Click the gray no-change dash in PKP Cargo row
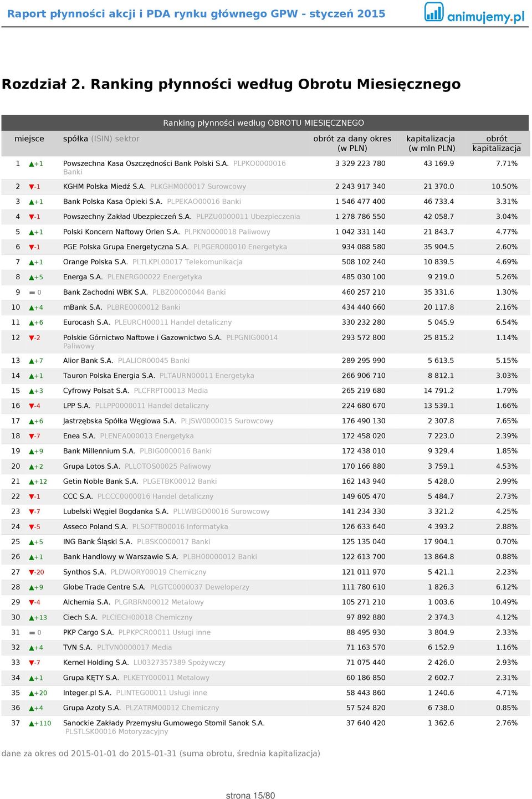Viewport: 532px width, 799px height. click(x=32, y=633)
